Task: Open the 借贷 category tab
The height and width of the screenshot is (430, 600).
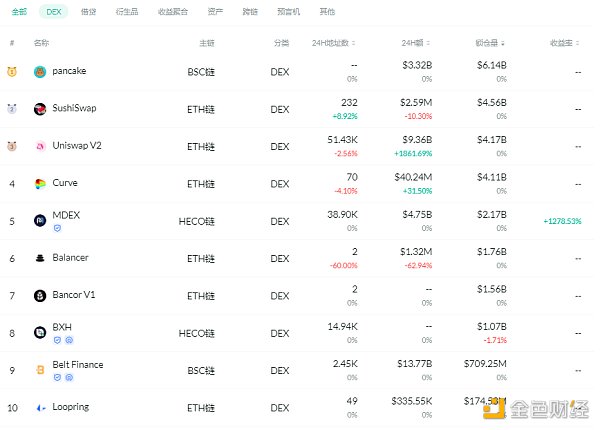Action: [x=88, y=12]
